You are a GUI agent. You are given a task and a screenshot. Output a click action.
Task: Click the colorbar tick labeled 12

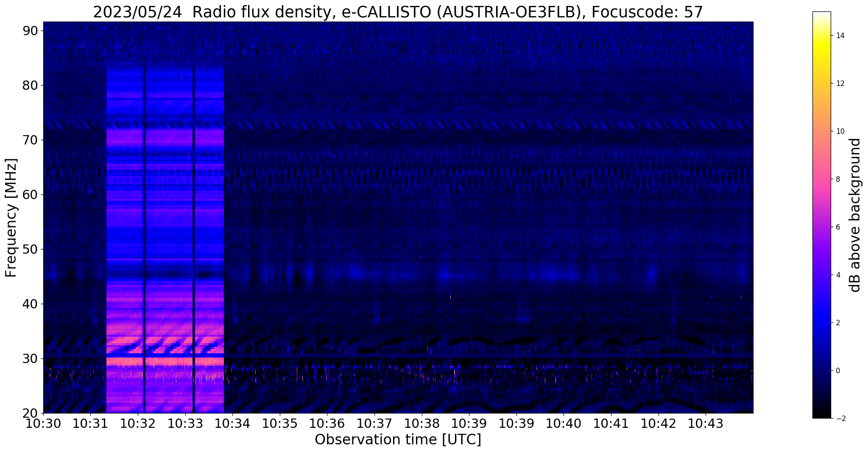(x=840, y=83)
